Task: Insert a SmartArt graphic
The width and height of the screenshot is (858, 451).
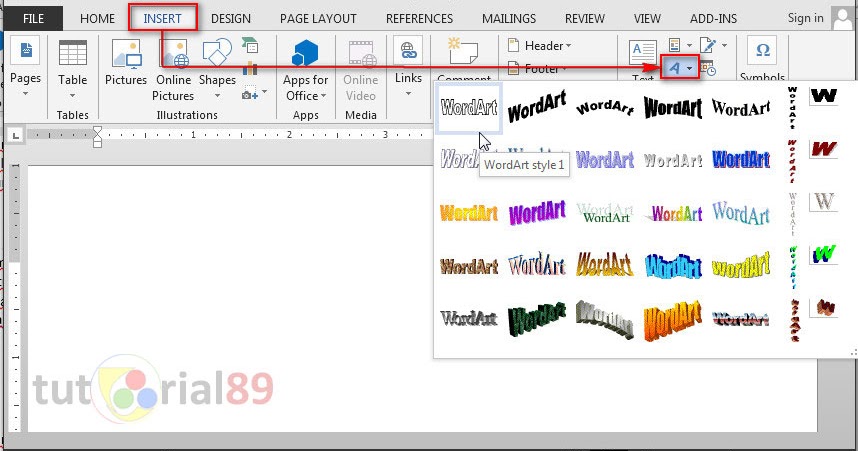Action: pyautogui.click(x=250, y=47)
